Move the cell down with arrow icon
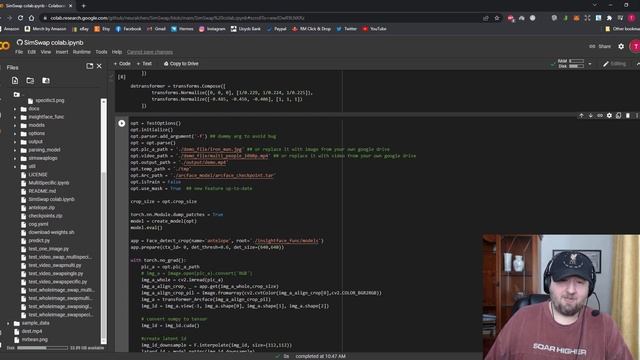The image size is (640, 360). (591, 116)
